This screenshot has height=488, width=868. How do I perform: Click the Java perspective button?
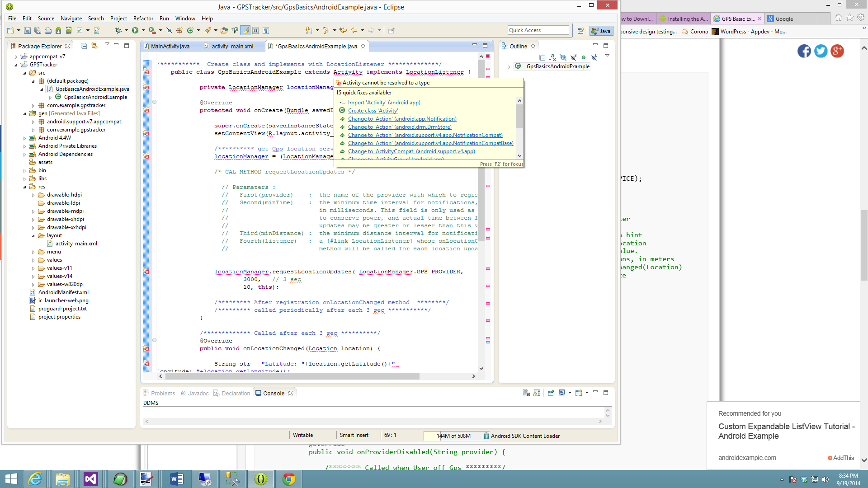point(601,31)
